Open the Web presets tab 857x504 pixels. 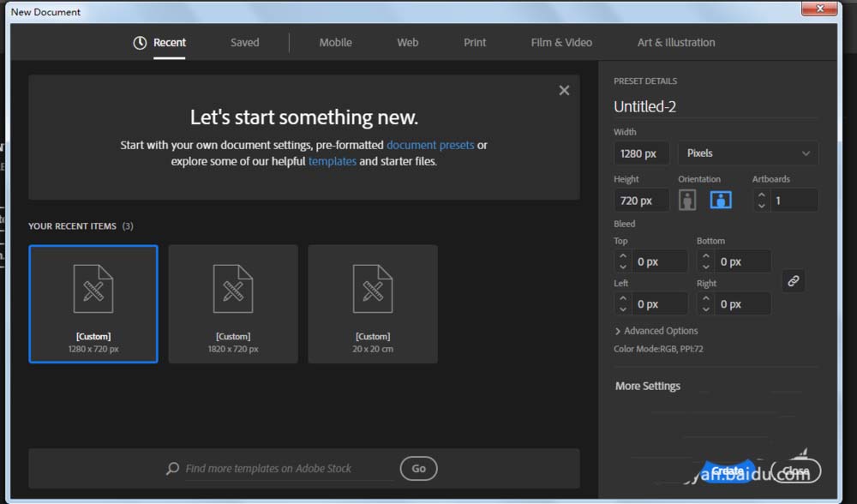(x=408, y=43)
